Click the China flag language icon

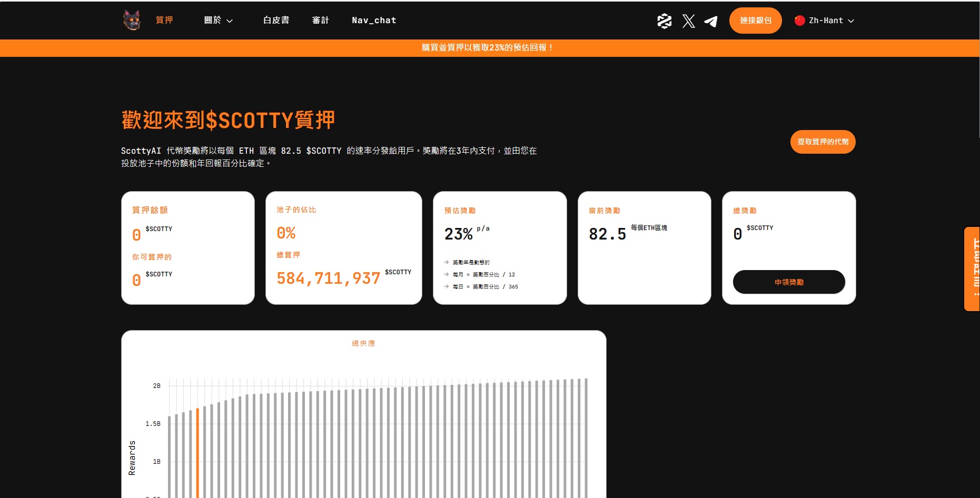pyautogui.click(x=799, y=21)
